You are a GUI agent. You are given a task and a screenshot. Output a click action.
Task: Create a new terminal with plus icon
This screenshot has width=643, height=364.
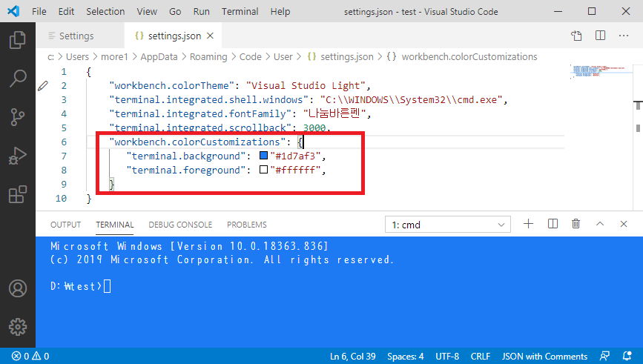tap(529, 224)
